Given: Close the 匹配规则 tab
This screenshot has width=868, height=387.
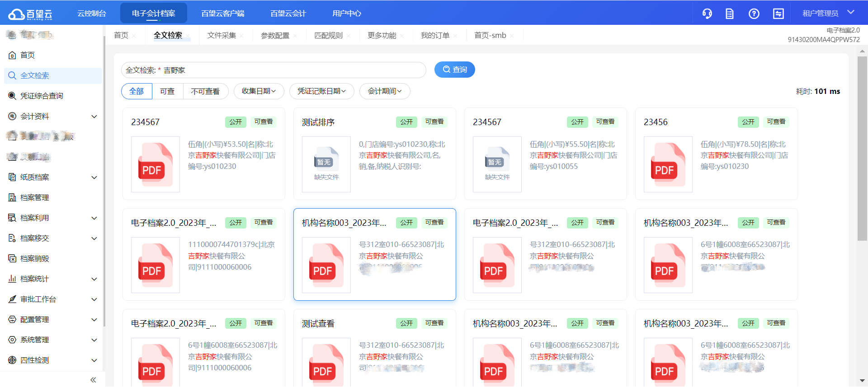Looking at the screenshot, I should tap(349, 36).
